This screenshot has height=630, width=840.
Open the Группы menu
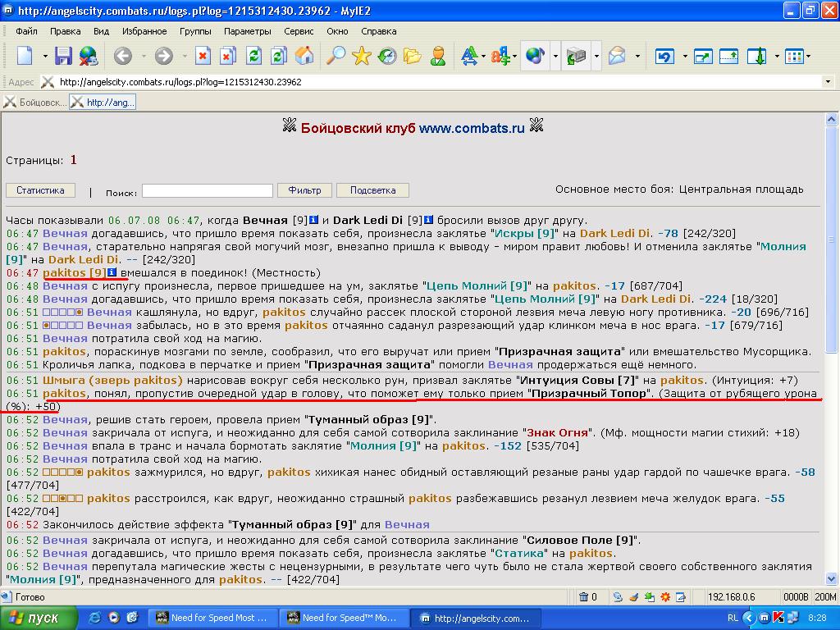[x=195, y=31]
